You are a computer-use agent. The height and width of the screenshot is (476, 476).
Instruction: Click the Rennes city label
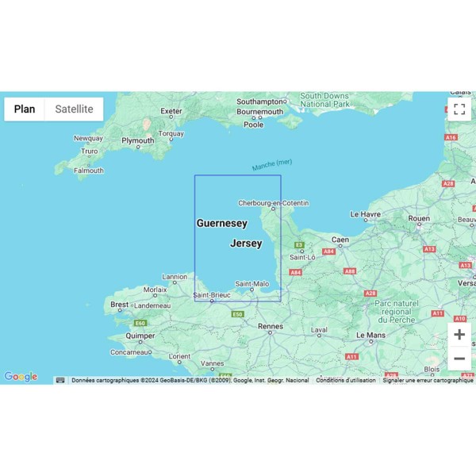tap(271, 326)
